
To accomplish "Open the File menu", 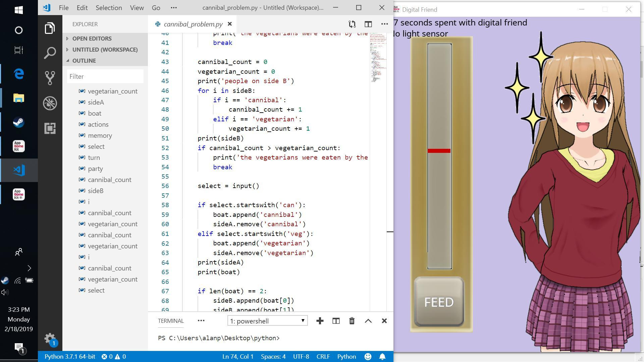I will 63,8.
